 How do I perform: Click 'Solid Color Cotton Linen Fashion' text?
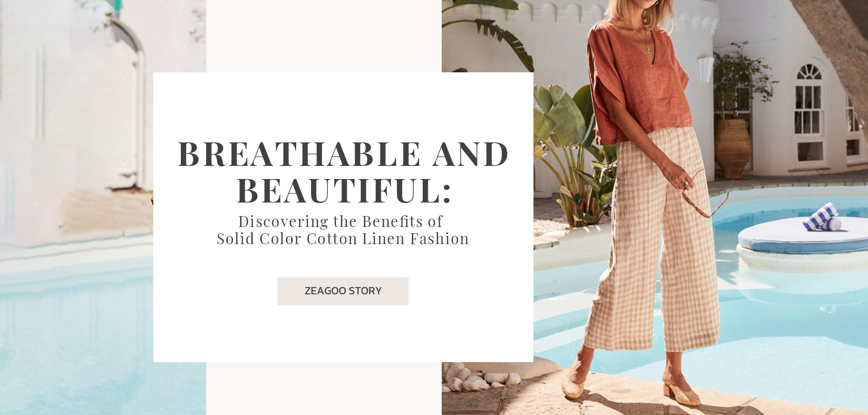pos(343,239)
